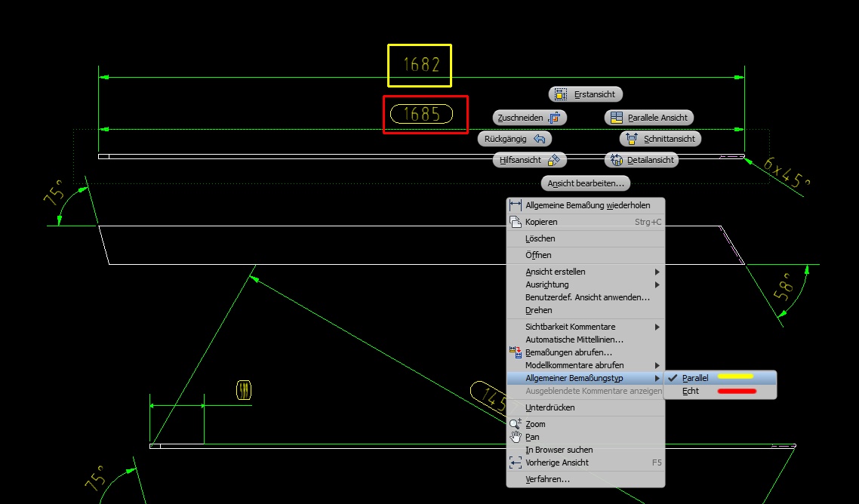Select Zoom in the context menu
This screenshot has width=859, height=504.
pyautogui.click(x=586, y=424)
